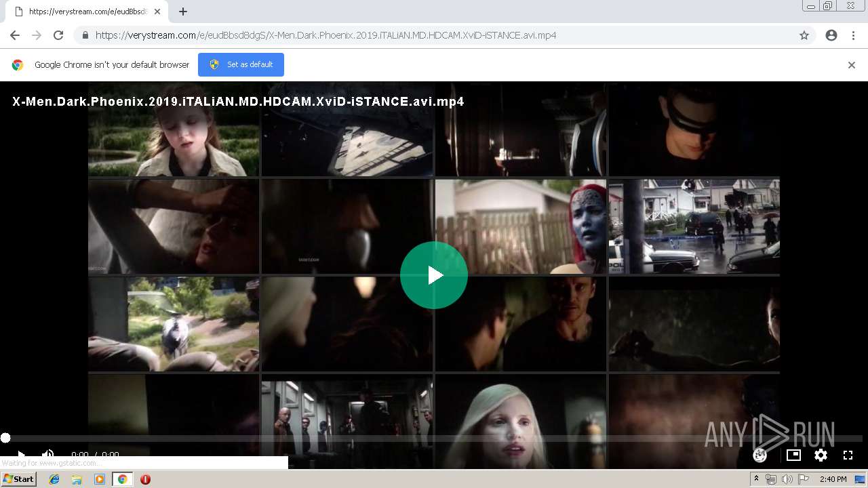Restore down the Chrome window
868x488 pixels.
(x=828, y=6)
